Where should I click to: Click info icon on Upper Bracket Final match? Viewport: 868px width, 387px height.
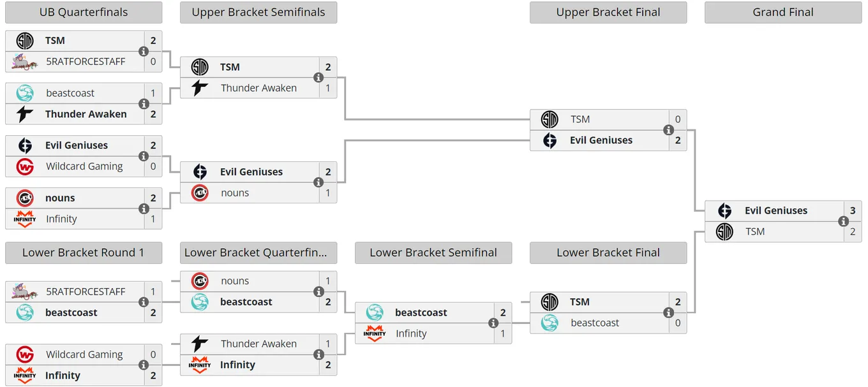click(x=668, y=130)
